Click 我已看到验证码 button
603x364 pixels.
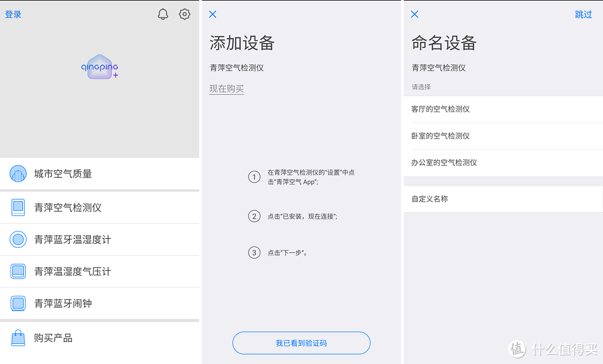(x=301, y=343)
